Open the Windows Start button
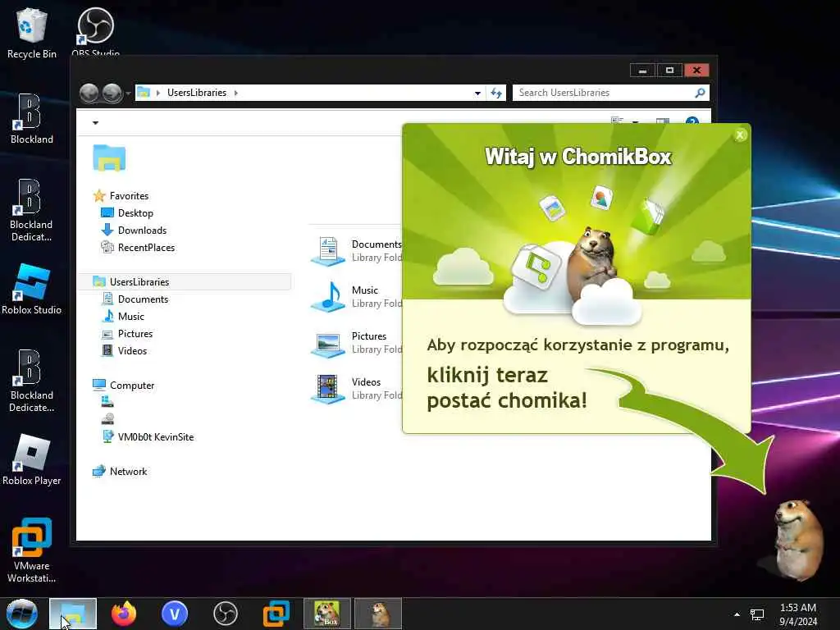The image size is (840, 630). click(x=21, y=614)
